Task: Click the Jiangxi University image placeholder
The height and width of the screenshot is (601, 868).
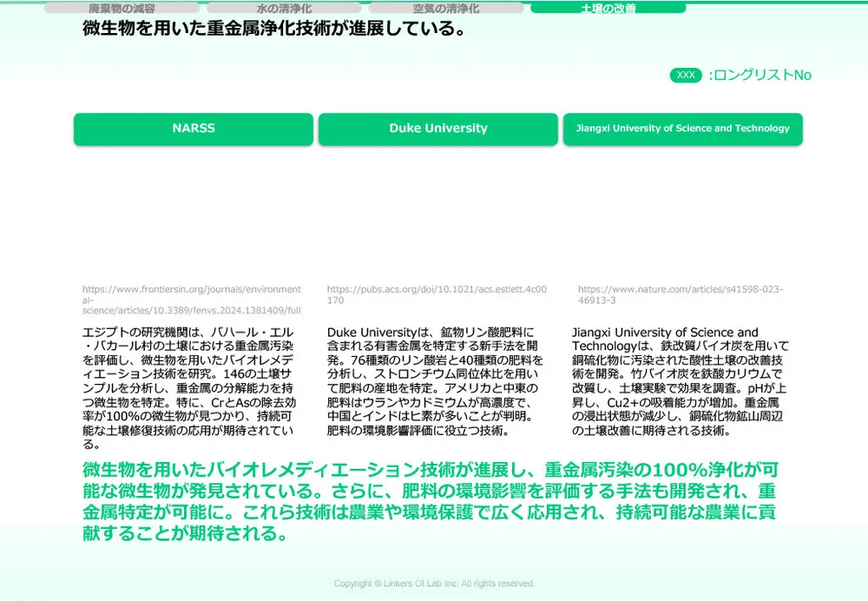Action: click(x=683, y=213)
